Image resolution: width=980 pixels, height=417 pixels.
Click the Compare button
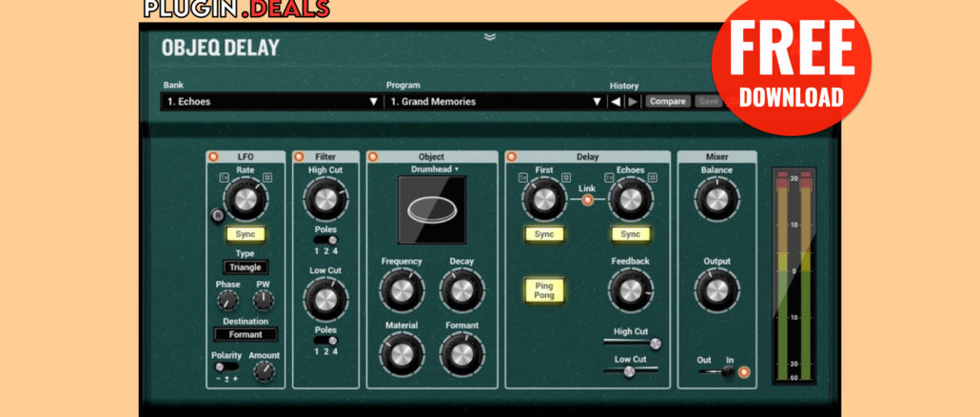pos(668,101)
